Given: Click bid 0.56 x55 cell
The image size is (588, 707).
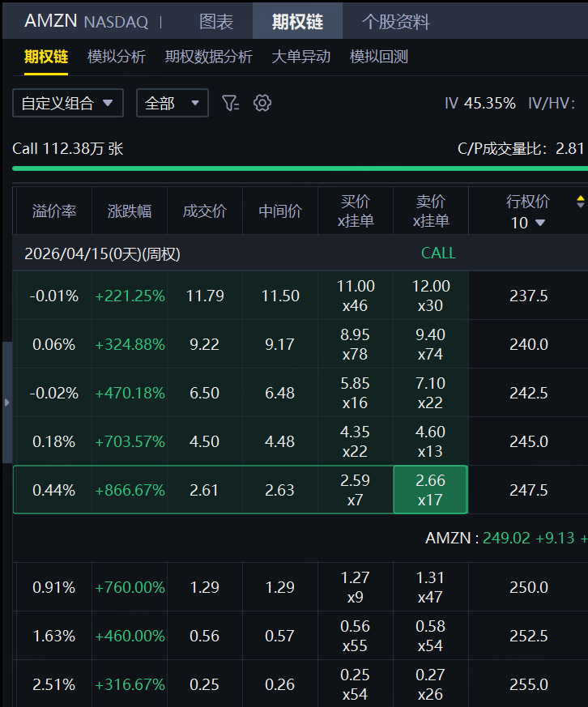Looking at the screenshot, I should [356, 636].
